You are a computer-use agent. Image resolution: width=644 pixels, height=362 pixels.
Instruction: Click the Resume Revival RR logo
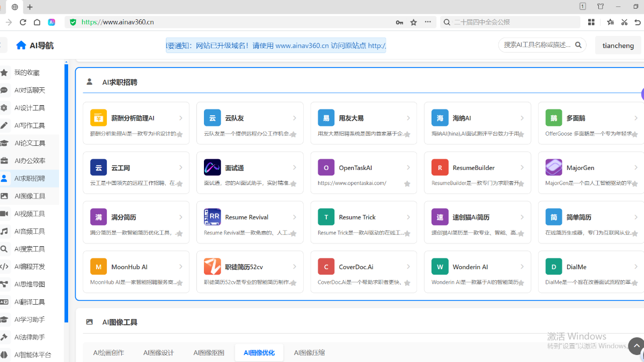pyautogui.click(x=213, y=217)
